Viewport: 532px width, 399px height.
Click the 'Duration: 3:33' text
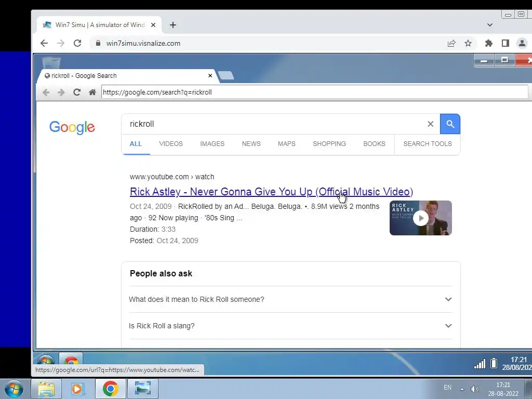pyautogui.click(x=153, y=229)
